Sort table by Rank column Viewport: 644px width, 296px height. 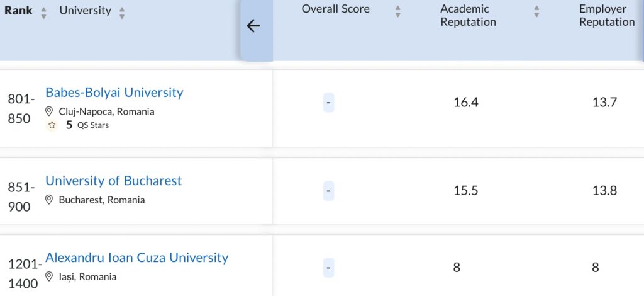pyautogui.click(x=43, y=13)
